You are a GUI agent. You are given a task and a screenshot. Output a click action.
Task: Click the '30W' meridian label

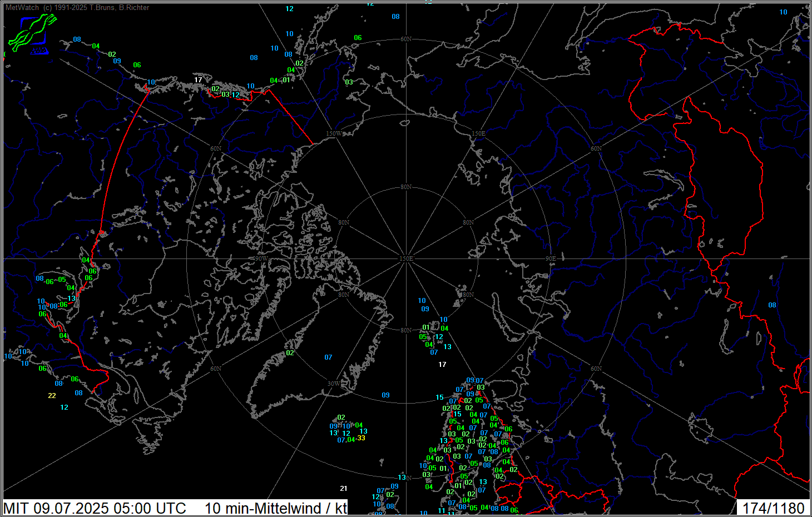point(334,384)
